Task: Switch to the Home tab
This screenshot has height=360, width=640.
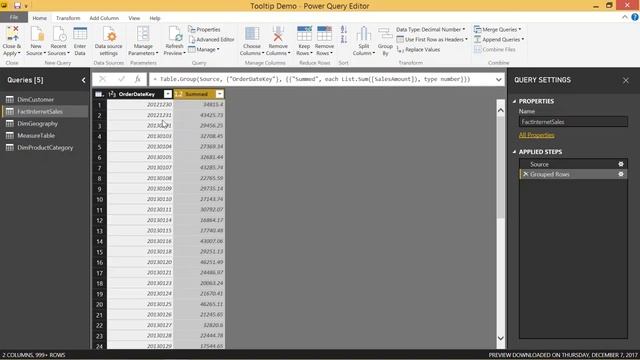Action: [40, 18]
